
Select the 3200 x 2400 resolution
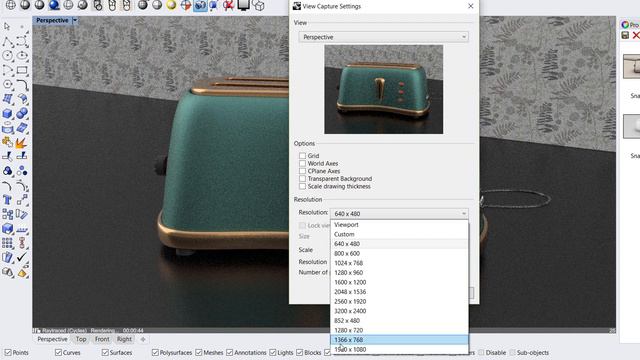tap(399, 311)
